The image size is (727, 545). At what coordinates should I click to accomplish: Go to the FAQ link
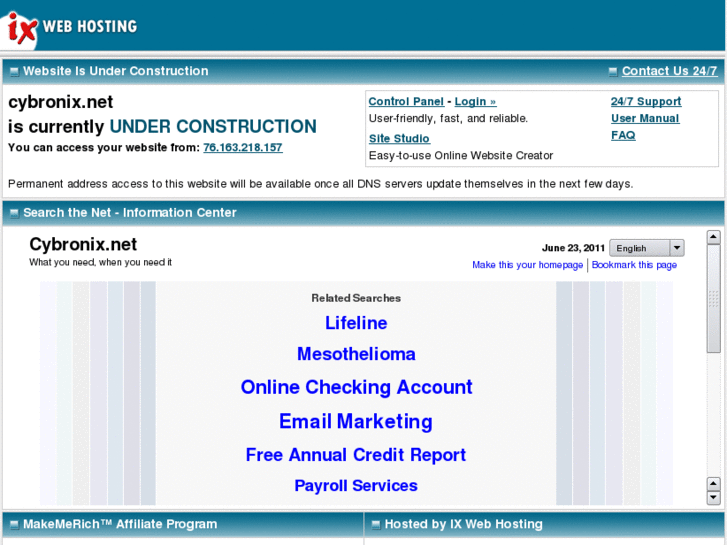click(623, 135)
